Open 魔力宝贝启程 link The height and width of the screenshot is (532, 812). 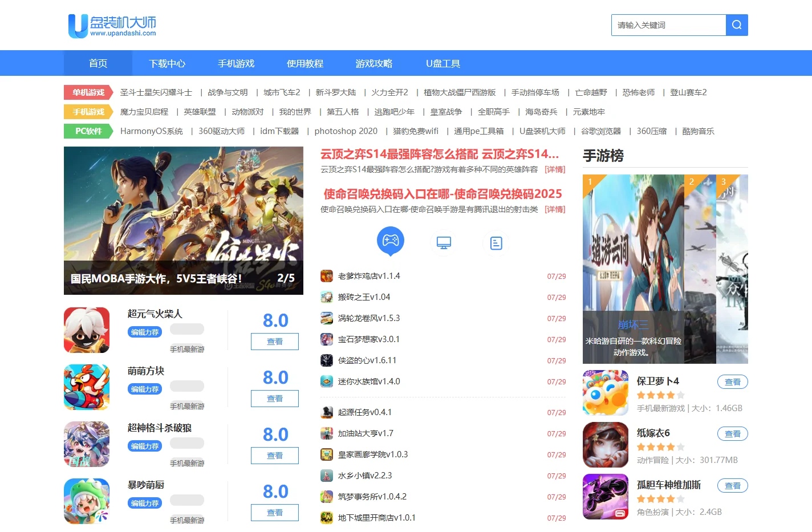pyautogui.click(x=144, y=112)
